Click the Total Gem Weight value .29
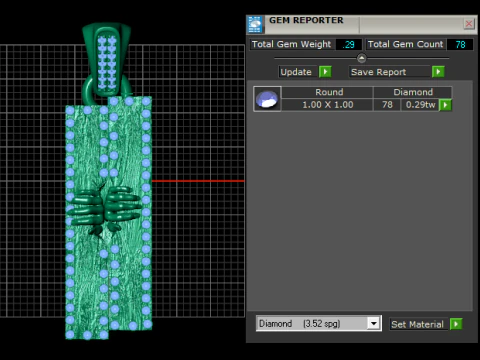 click(349, 45)
